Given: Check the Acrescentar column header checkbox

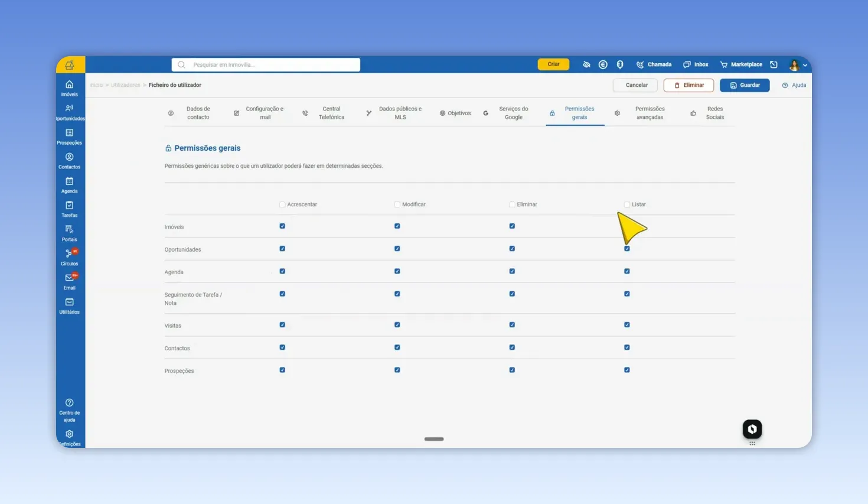Looking at the screenshot, I should pyautogui.click(x=282, y=204).
